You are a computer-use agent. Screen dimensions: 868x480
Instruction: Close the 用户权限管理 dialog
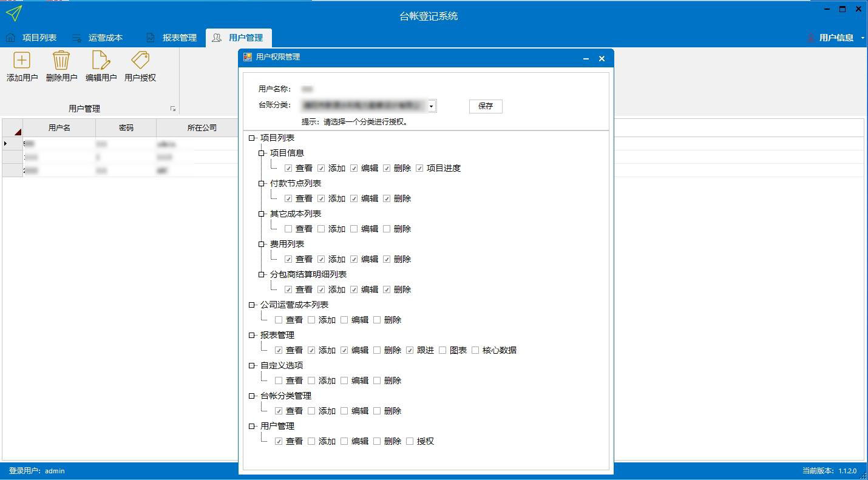pos(602,58)
